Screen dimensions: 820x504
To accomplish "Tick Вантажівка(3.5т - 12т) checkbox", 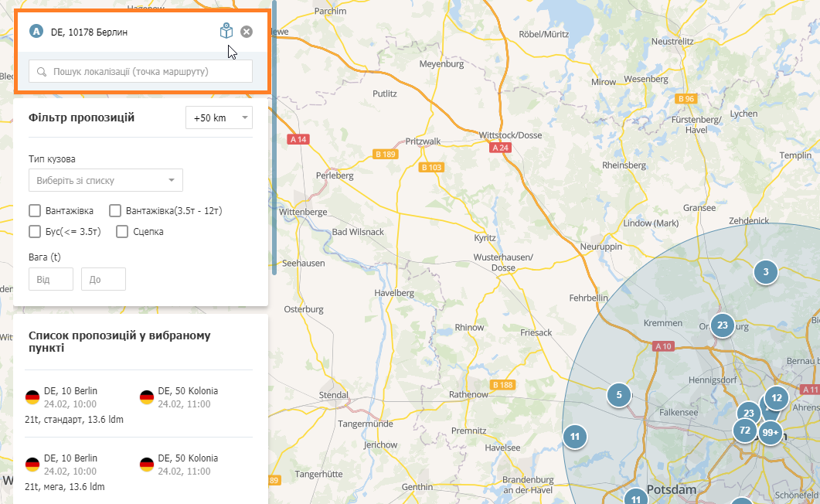I will [115, 211].
